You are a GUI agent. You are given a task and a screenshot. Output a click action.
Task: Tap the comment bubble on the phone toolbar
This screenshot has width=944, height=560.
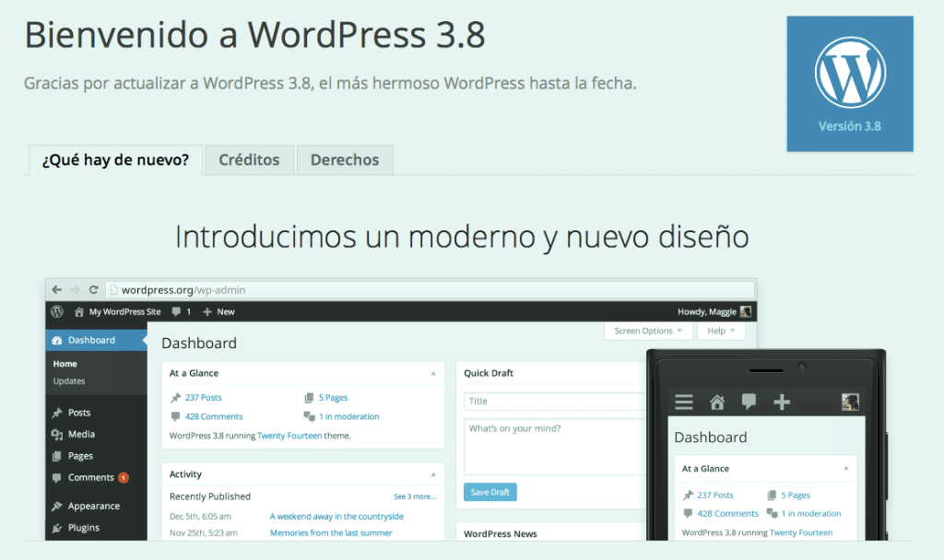(x=749, y=402)
